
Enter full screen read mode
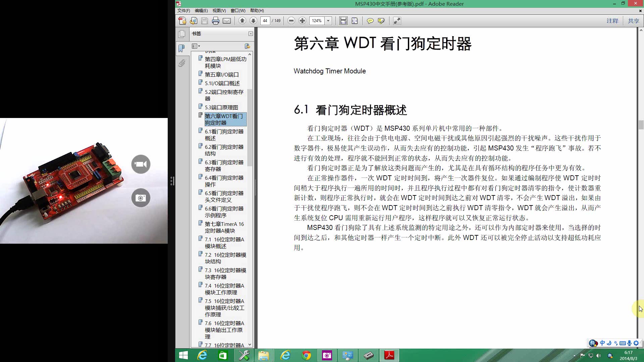pos(397,21)
